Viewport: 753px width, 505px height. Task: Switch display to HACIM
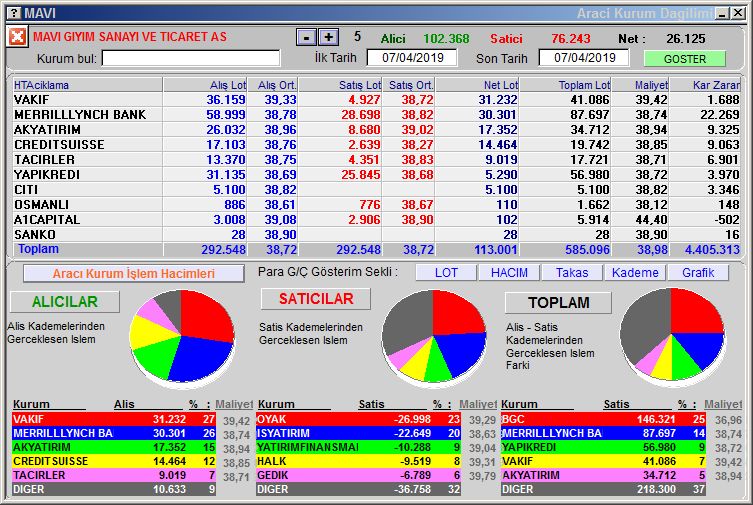509,273
